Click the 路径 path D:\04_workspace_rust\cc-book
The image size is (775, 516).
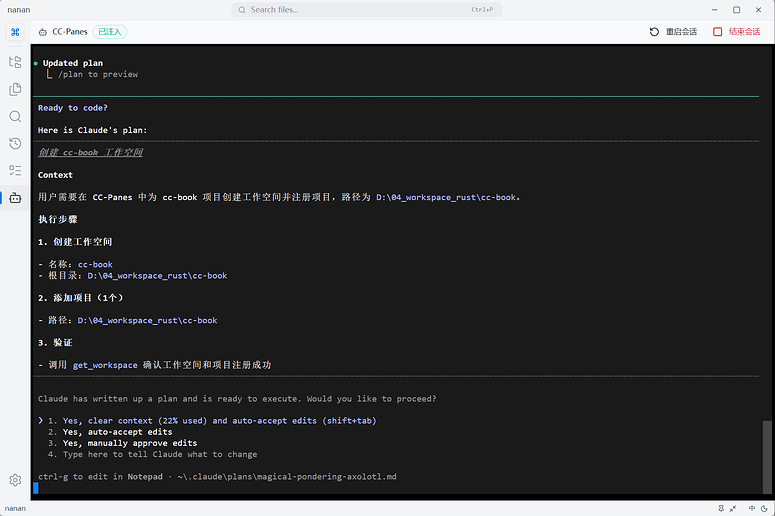(147, 320)
